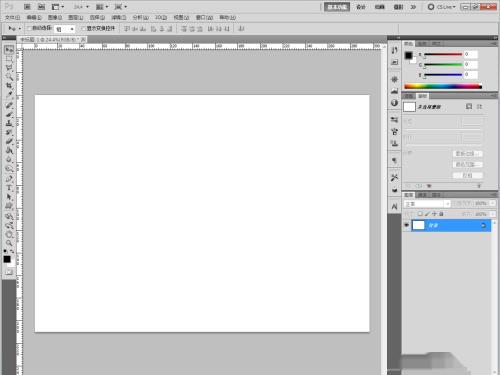Toggle Show Transform Controls checkbox
The height and width of the screenshot is (375, 500).
point(84,28)
